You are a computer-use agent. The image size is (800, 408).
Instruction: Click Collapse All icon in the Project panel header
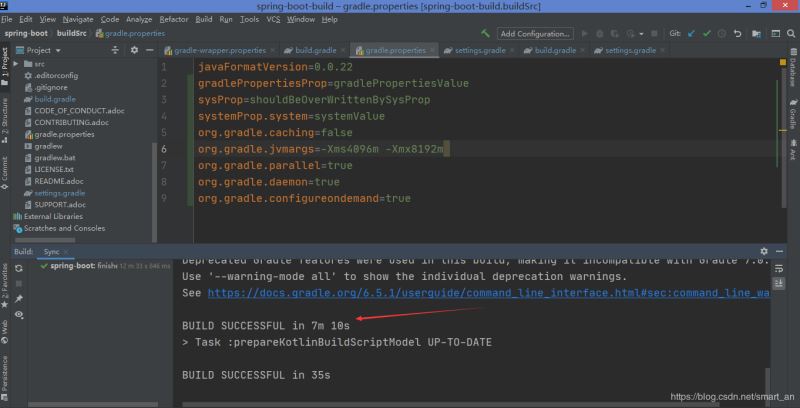(x=115, y=50)
